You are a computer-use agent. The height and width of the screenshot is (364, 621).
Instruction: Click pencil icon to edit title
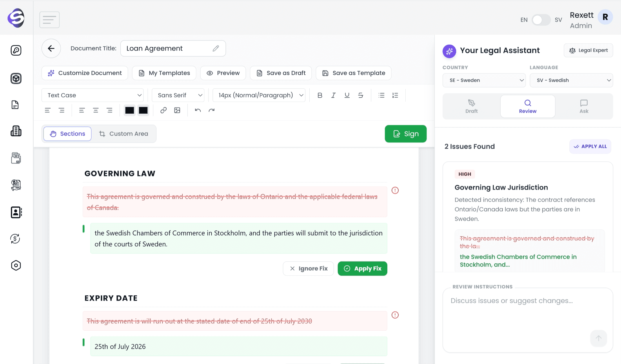216,48
